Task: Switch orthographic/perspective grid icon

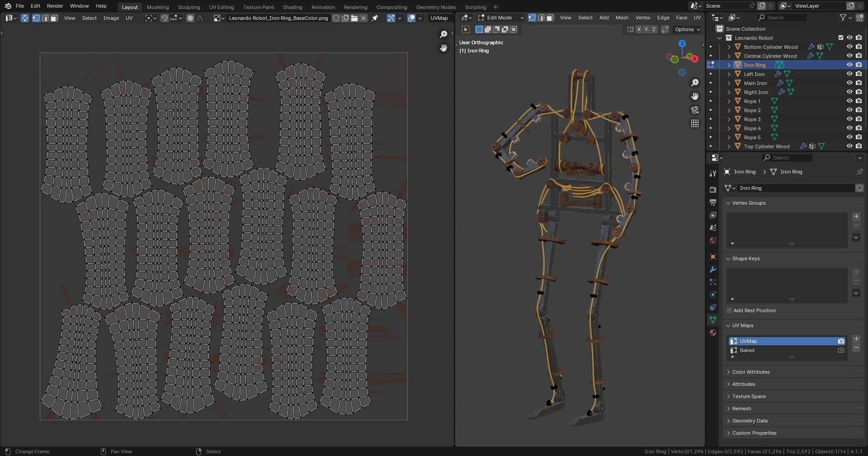Action: [695, 123]
